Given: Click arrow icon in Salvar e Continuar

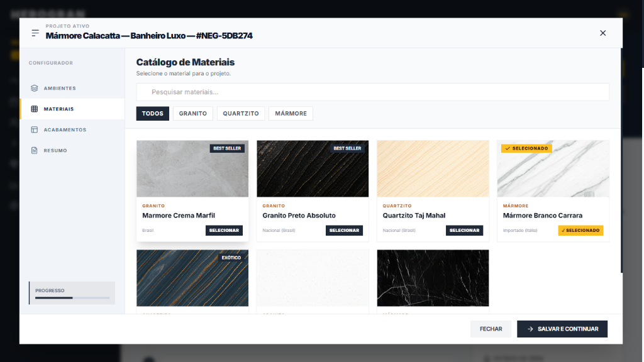Looking at the screenshot, I should tap(530, 329).
